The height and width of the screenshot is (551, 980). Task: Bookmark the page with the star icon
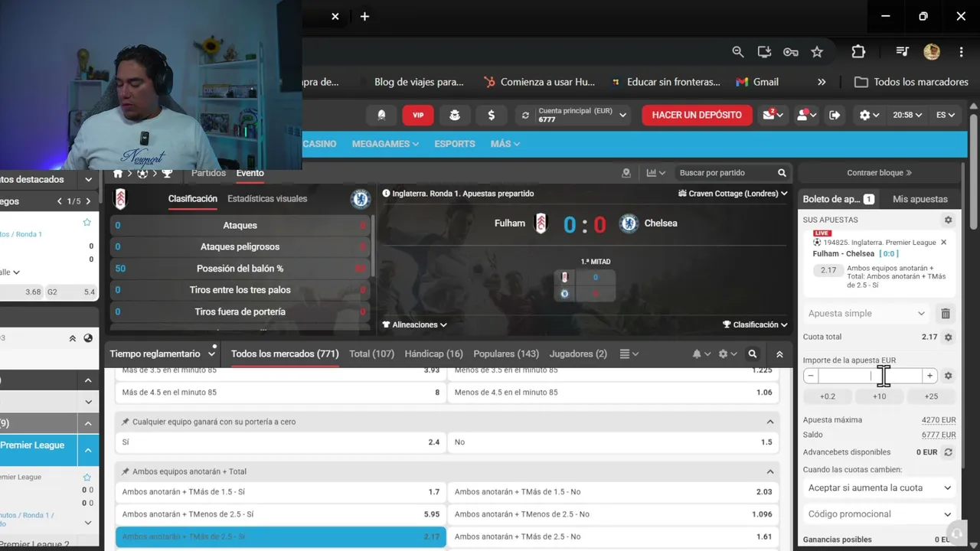[x=817, y=52]
